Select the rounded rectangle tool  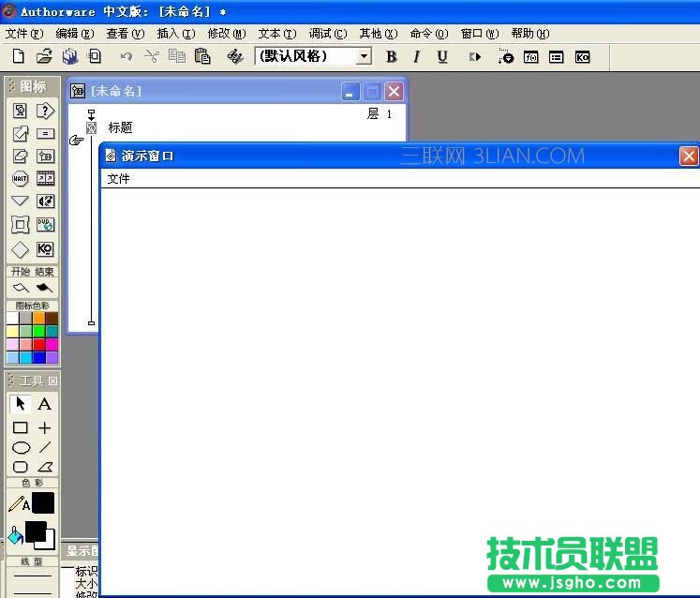(20, 467)
